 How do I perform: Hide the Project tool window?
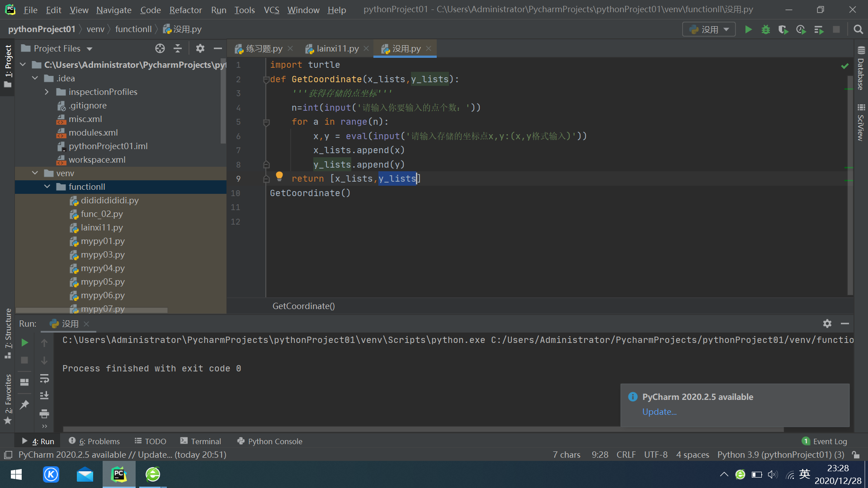[218, 48]
